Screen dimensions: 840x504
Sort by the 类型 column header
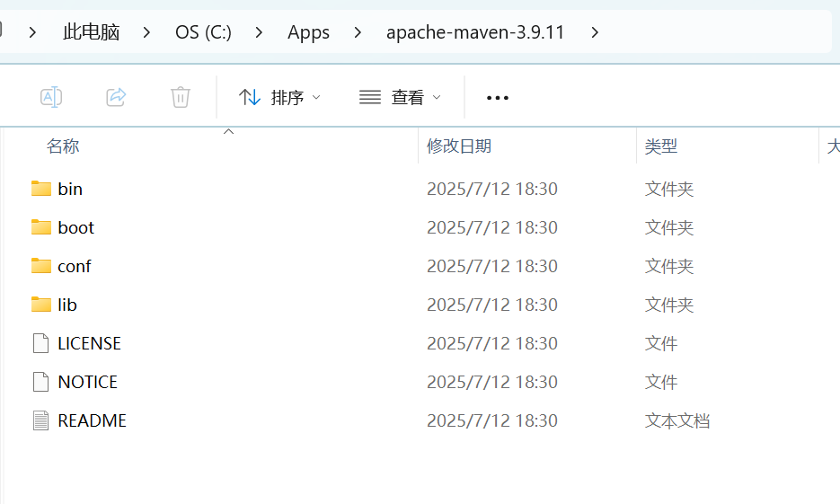[x=661, y=146]
